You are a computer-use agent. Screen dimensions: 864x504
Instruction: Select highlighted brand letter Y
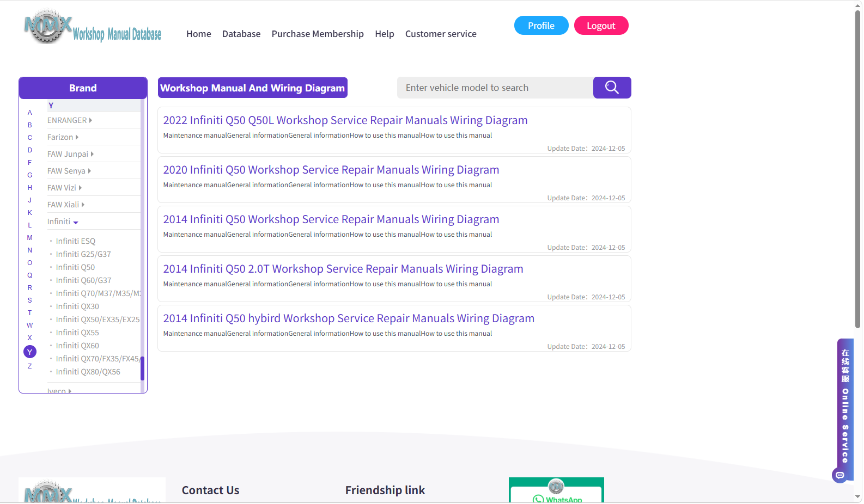(x=30, y=352)
